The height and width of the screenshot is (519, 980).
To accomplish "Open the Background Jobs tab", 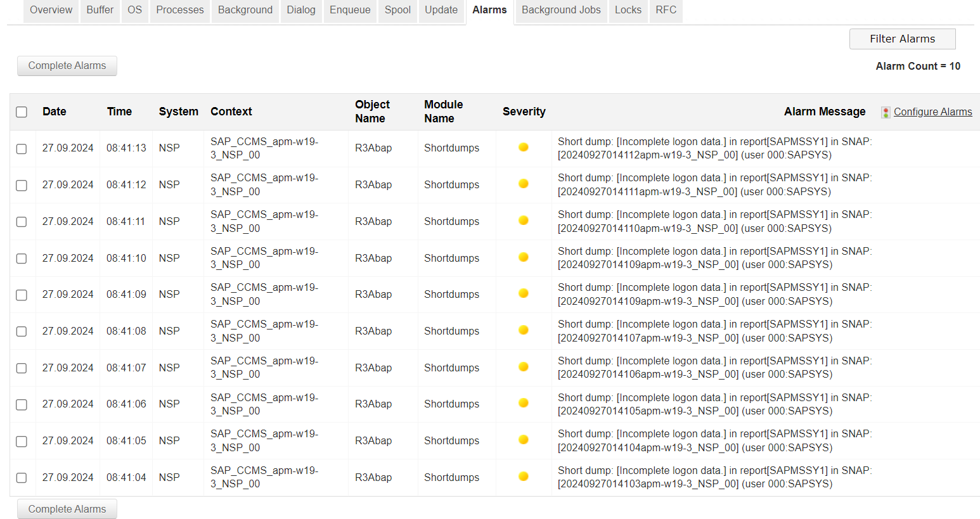I will 560,10.
